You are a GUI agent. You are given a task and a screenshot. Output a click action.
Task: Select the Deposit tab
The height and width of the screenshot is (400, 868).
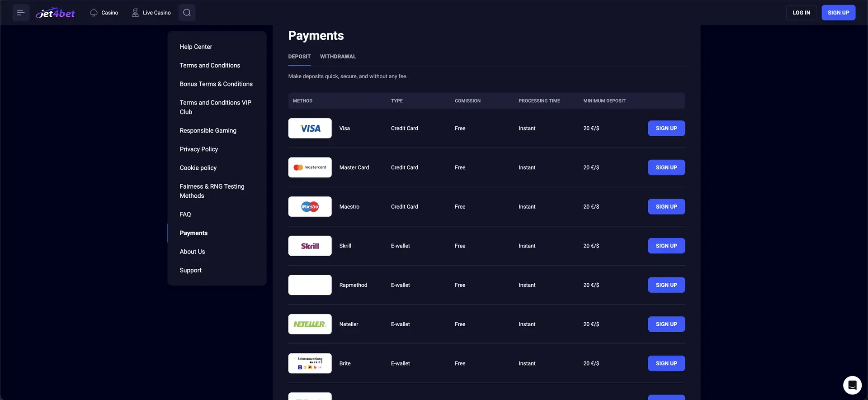(299, 57)
